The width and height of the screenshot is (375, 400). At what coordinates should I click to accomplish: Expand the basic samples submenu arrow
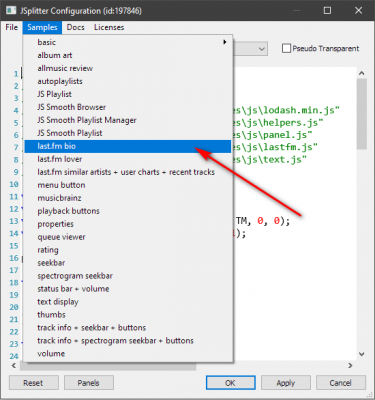(x=225, y=42)
